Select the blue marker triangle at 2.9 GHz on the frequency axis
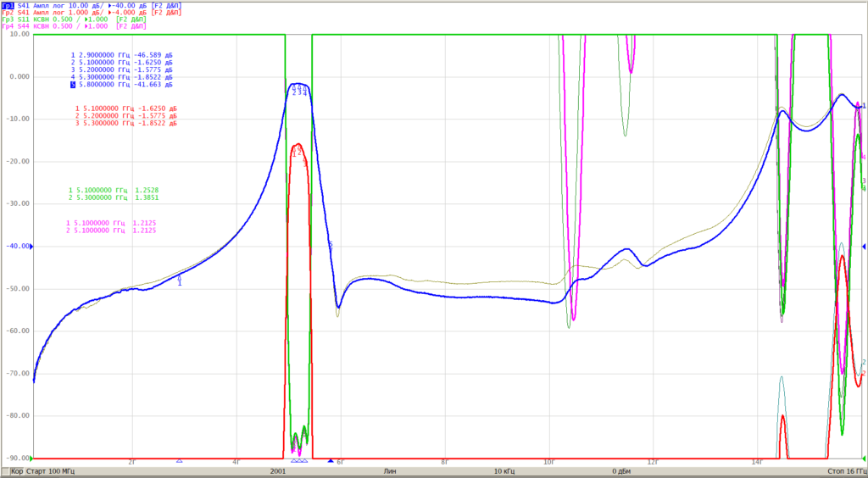Screen dimensions: 868x478 [179, 460]
